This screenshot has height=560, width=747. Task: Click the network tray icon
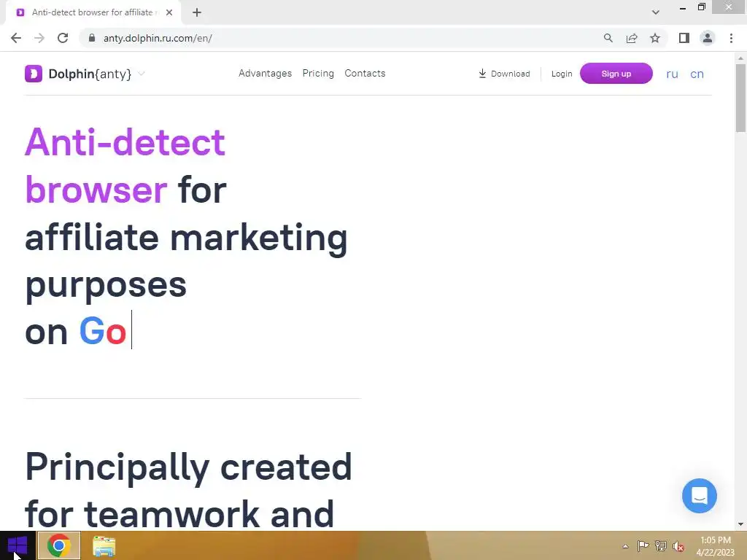[x=661, y=545]
